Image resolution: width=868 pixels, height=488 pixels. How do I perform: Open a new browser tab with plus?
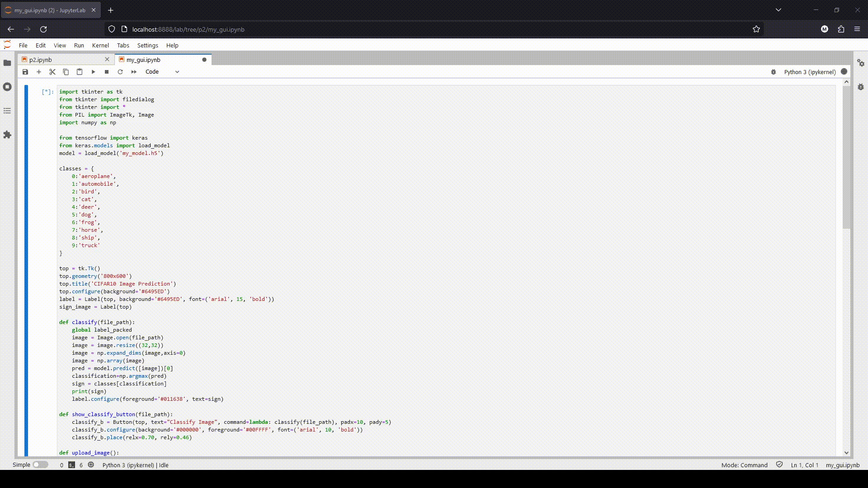[x=111, y=10]
